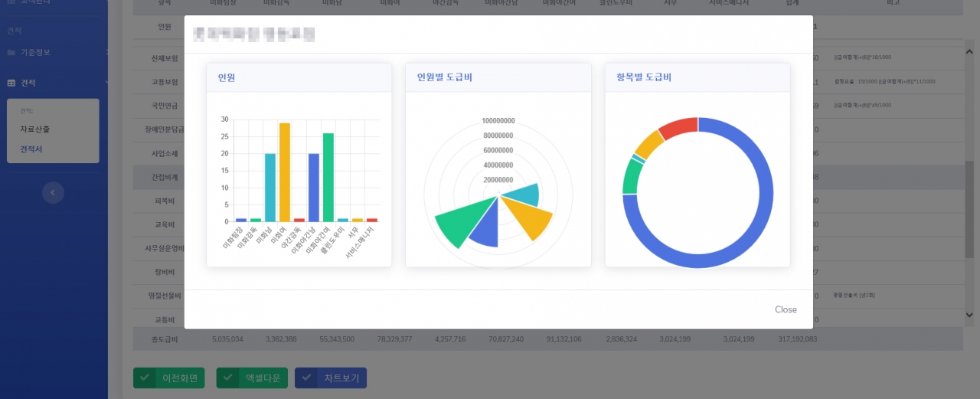This screenshot has height=399, width=980.
Task: Click the value 55,343,500 in 총도급비 row
Action: 336,338
